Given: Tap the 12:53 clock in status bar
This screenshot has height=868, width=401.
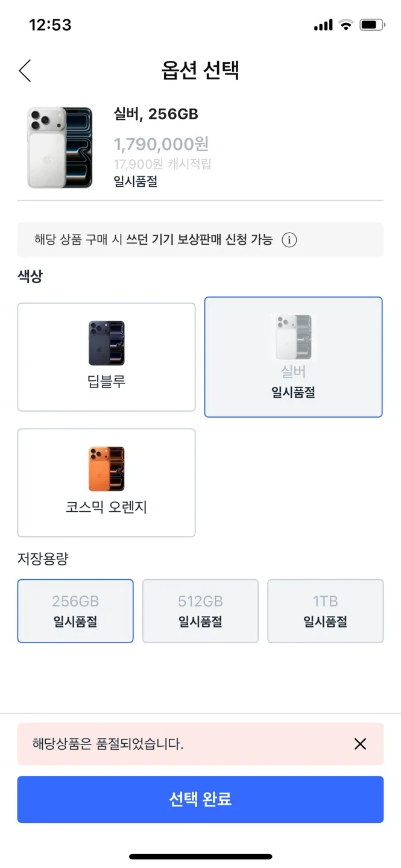Looking at the screenshot, I should [50, 25].
